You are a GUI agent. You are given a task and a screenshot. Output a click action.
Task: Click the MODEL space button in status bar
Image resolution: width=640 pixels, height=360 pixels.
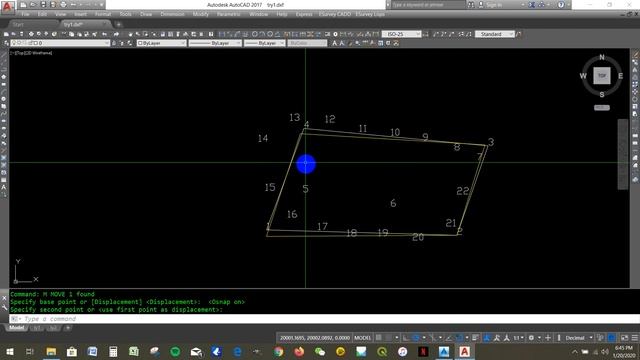[362, 338]
